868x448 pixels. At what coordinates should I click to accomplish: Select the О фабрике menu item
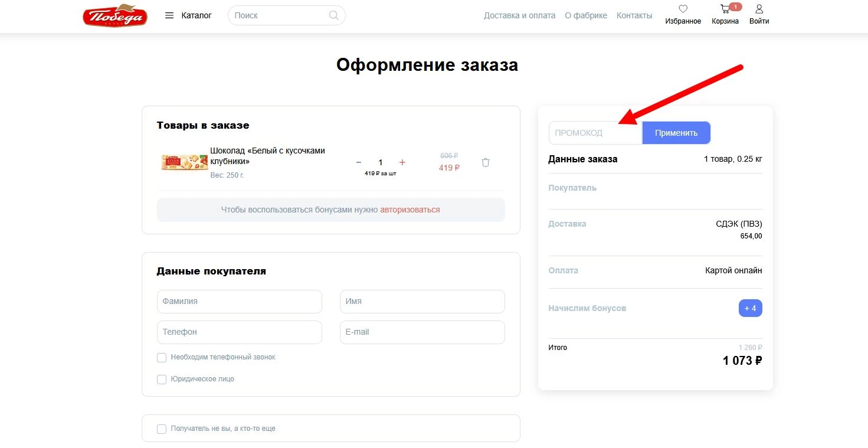[586, 15]
